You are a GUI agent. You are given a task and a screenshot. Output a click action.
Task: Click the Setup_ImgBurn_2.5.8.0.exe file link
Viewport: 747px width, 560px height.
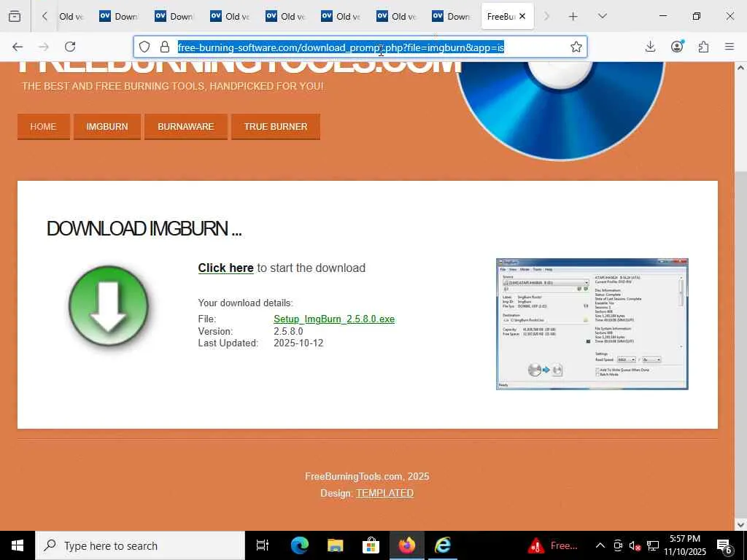[334, 319]
